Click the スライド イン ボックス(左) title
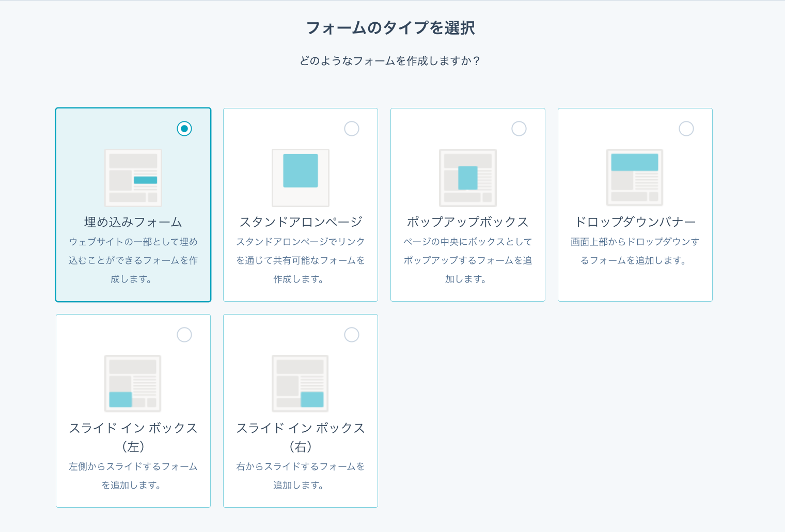Screen dimensions: 785x532 click(x=133, y=437)
